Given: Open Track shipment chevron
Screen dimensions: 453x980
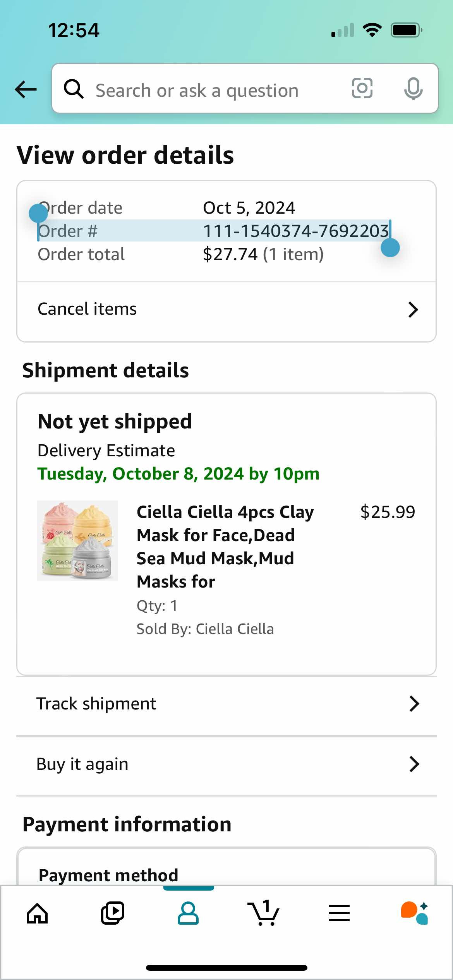Looking at the screenshot, I should click(x=414, y=704).
